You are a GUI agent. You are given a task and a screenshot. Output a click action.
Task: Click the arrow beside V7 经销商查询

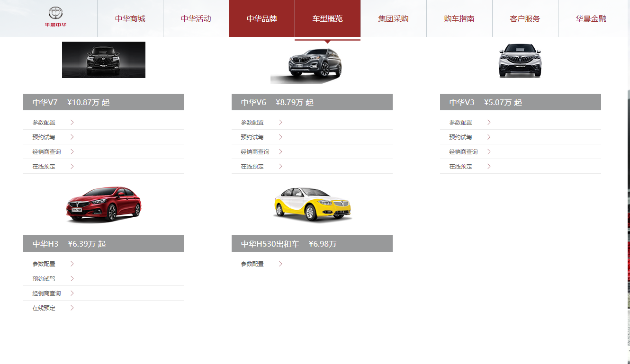coord(72,151)
